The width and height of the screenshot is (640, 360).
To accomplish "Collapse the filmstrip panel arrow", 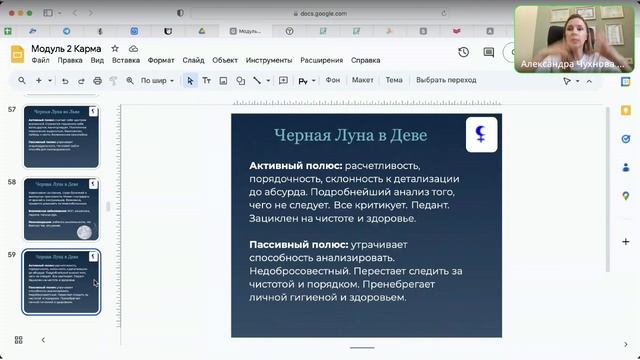I will [x=43, y=340].
